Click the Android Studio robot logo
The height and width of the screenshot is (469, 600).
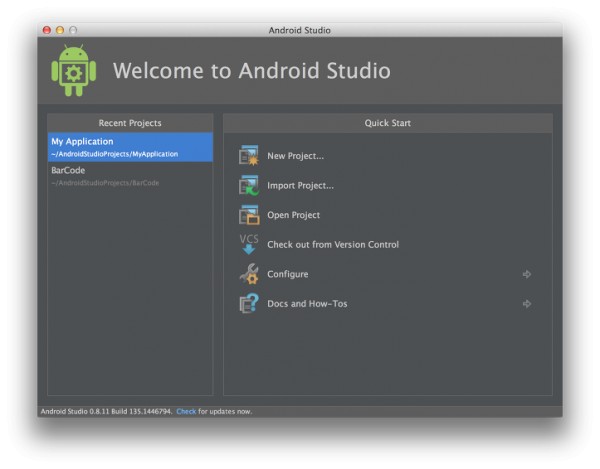pyautogui.click(x=73, y=70)
